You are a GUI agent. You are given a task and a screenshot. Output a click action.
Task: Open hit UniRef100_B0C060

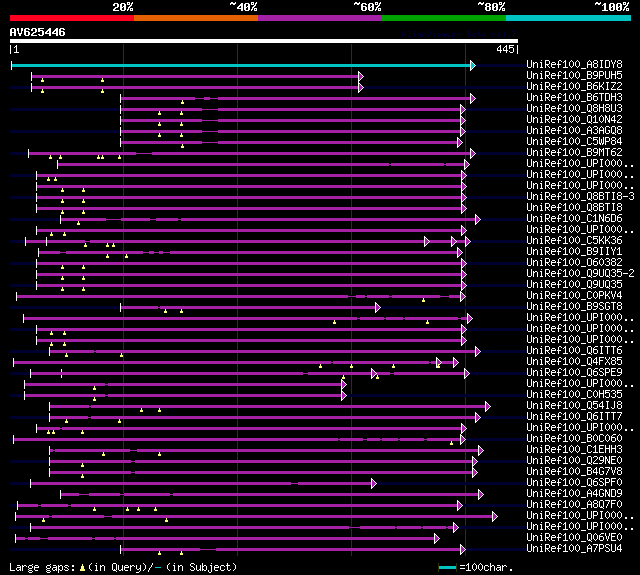[x=574, y=439]
